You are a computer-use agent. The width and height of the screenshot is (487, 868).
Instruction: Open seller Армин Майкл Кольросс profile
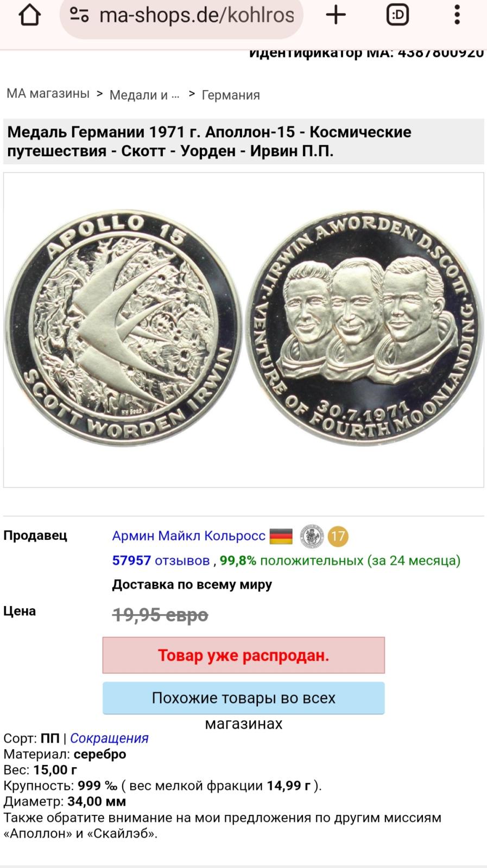189,536
